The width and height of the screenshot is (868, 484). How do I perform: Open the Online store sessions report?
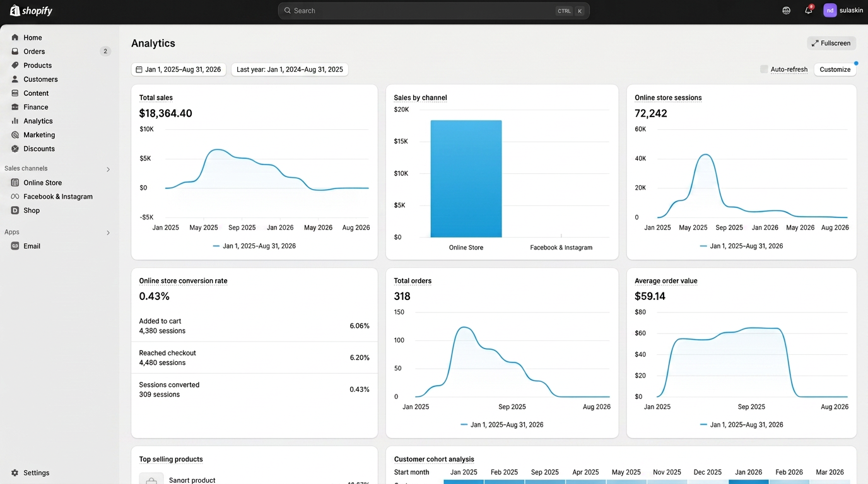point(668,98)
